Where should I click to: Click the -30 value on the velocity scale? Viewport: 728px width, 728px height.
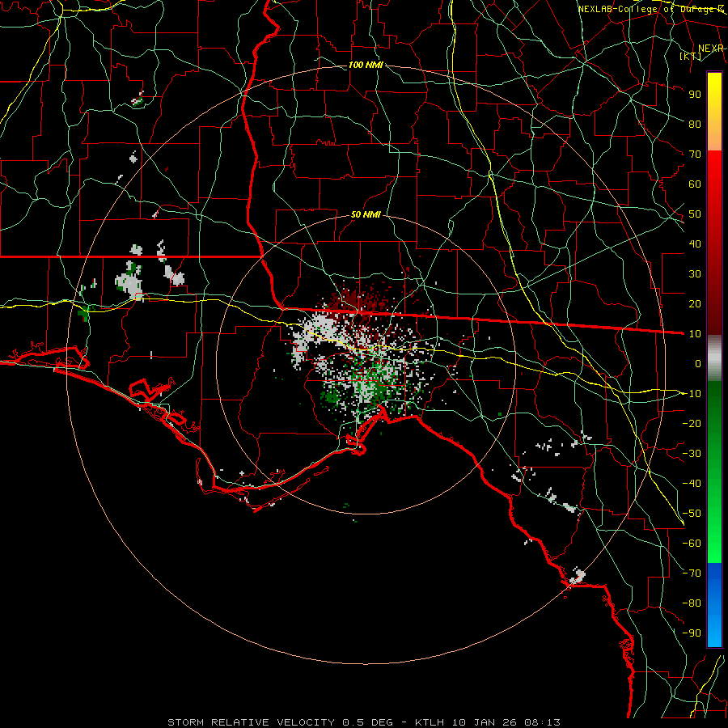[x=692, y=454]
